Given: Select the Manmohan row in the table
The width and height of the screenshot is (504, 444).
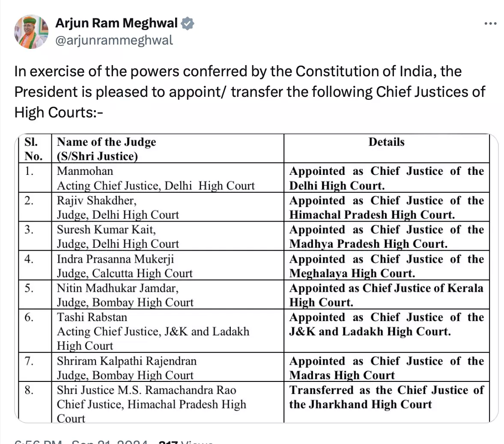Looking at the screenshot, I should 156,178.
